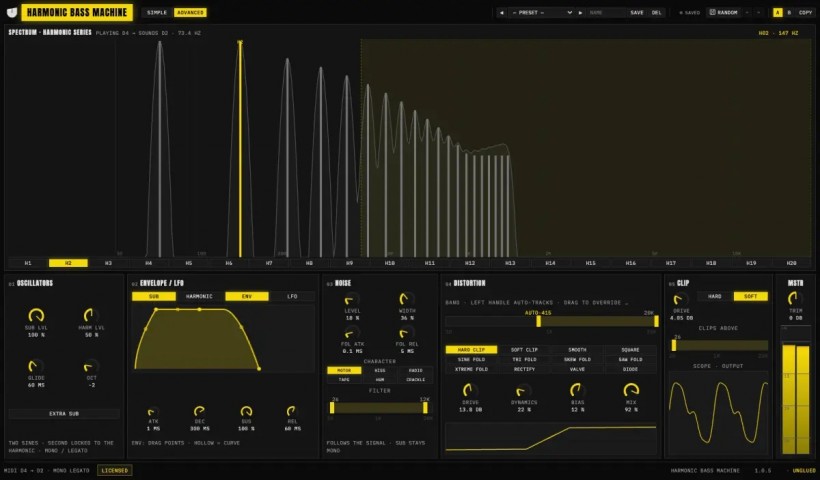Click the Unglued label in status bar
This screenshot has height=480, width=820.
804,471
